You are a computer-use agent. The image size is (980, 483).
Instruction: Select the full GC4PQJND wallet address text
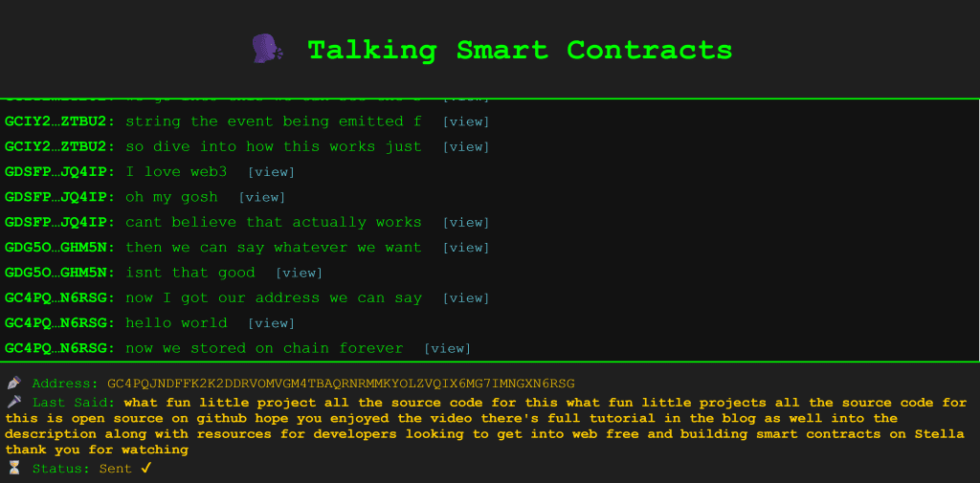(342, 383)
